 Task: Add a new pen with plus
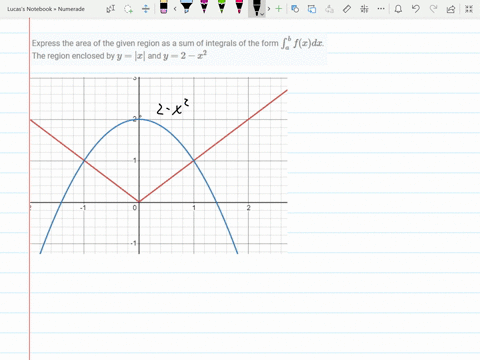pyautogui.click(x=279, y=9)
